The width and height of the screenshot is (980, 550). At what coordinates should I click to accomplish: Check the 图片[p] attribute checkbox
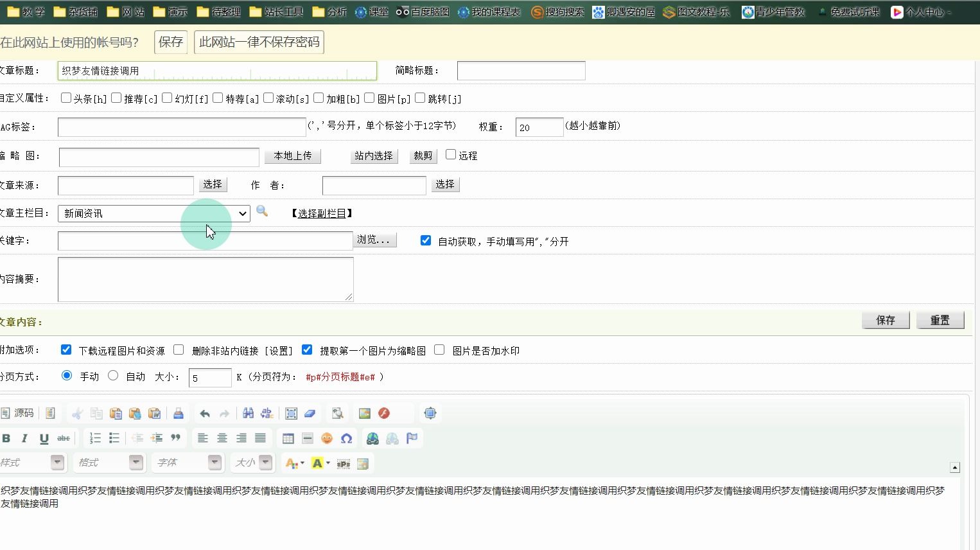tap(369, 98)
